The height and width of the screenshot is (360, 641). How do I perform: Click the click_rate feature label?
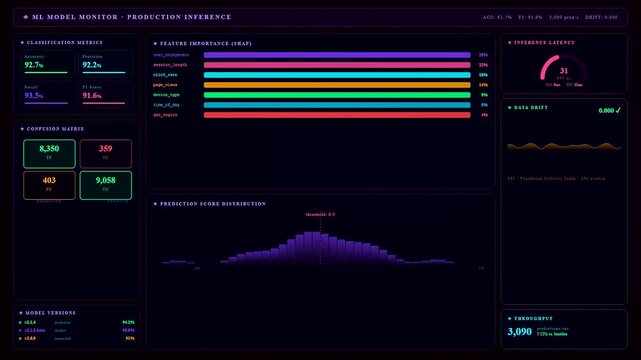pos(165,75)
